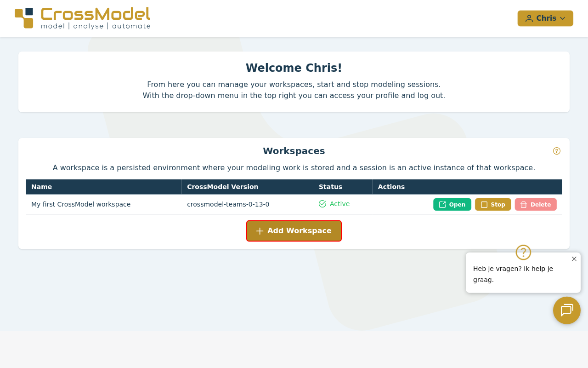The height and width of the screenshot is (368, 588).
Task: Close the 'Heb je vragen?' chat popup
Action: pyautogui.click(x=574, y=259)
